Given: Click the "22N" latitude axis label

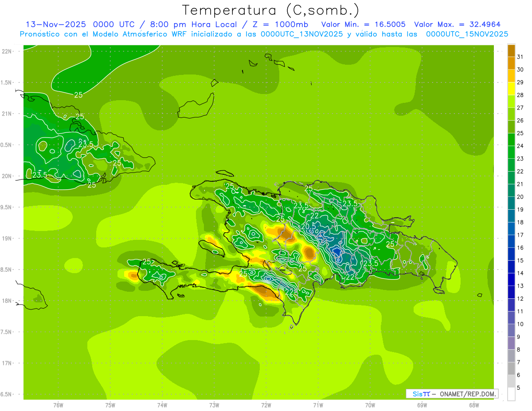Looking at the screenshot, I should (x=7, y=51).
